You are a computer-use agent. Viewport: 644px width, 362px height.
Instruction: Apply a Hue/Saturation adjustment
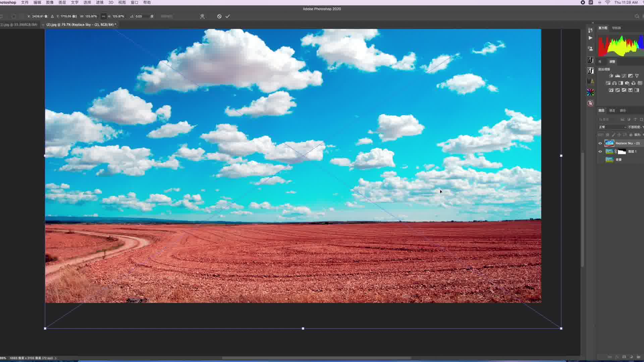(609, 83)
